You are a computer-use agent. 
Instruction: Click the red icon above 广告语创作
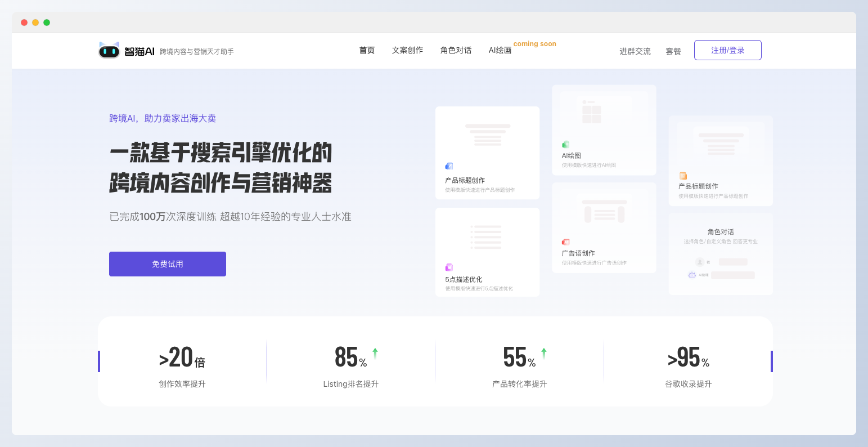[x=565, y=242]
